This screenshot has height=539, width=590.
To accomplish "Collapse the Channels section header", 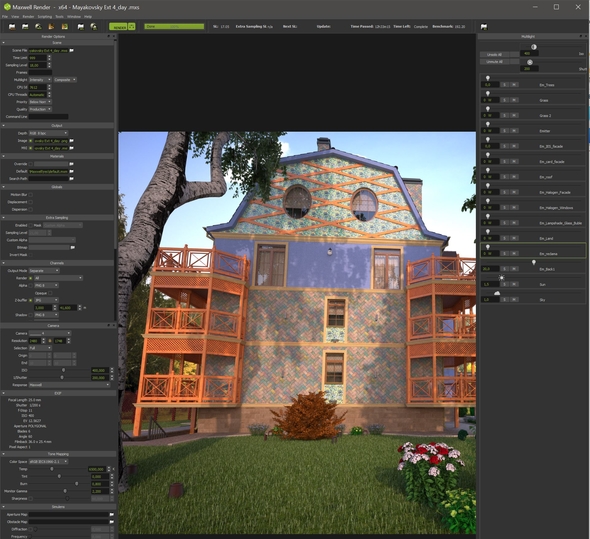I will click(x=57, y=263).
